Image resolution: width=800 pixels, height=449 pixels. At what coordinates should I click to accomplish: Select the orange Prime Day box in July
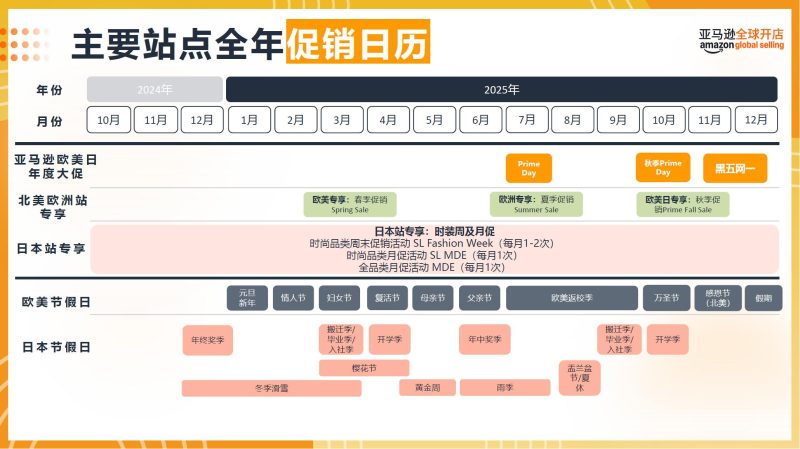coord(528,167)
